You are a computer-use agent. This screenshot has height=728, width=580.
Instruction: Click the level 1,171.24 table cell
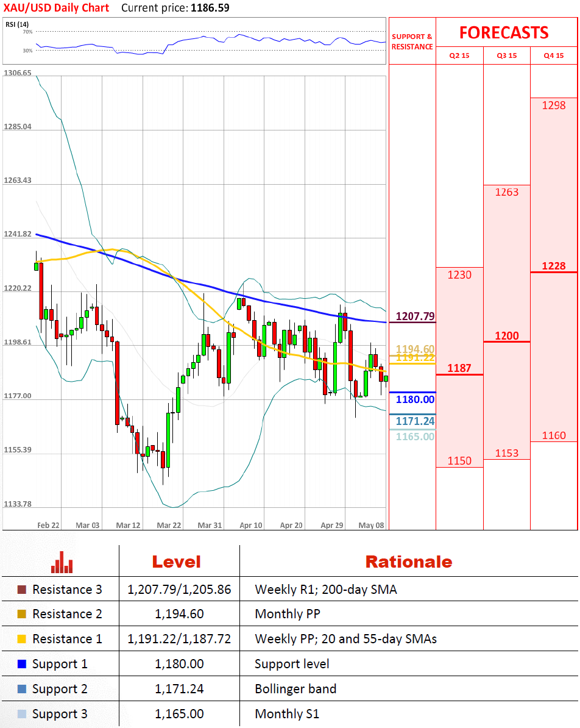coord(179,689)
